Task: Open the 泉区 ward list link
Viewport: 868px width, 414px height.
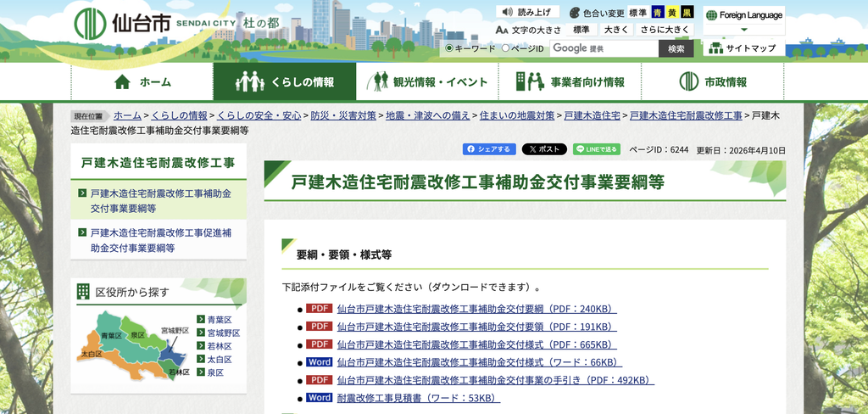Action: [215, 373]
